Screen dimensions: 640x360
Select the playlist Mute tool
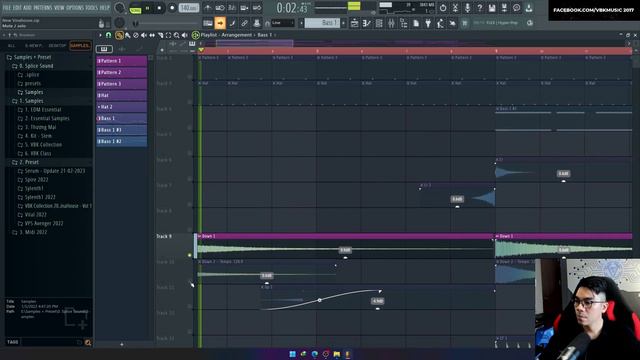[144, 36]
